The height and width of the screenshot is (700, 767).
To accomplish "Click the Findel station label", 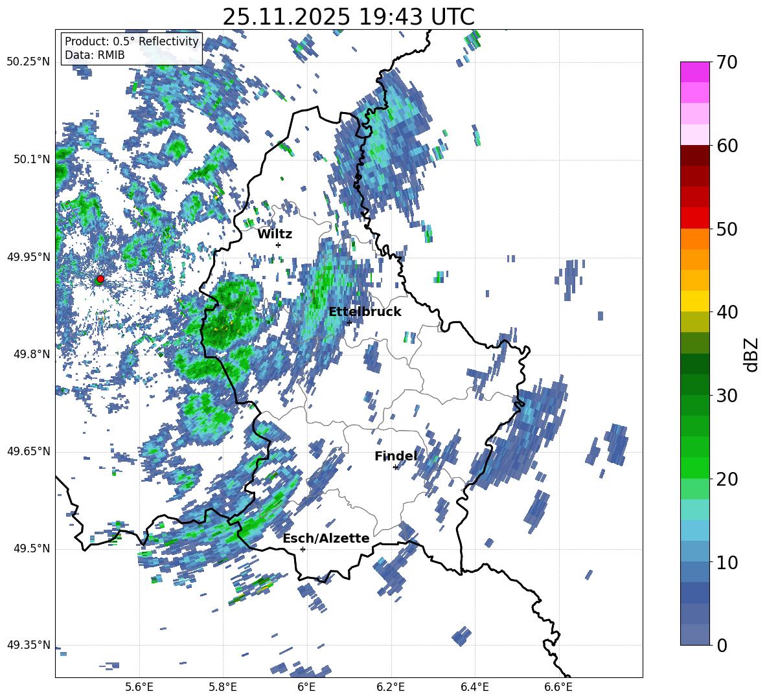I will coord(396,456).
